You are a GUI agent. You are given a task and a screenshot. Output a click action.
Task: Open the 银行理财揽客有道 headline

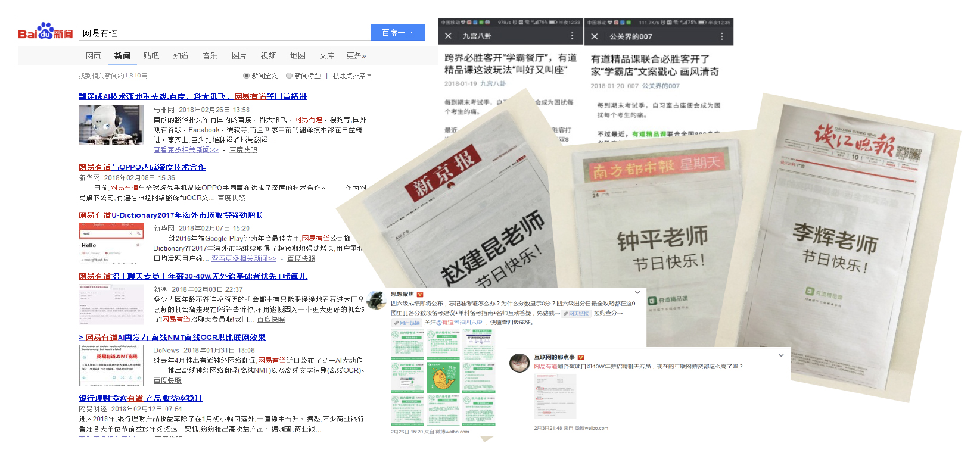(141, 398)
